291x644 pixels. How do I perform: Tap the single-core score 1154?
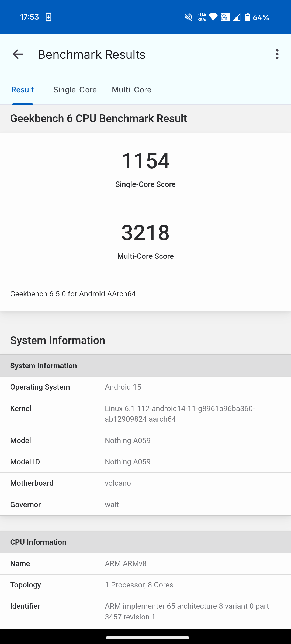coord(145,161)
